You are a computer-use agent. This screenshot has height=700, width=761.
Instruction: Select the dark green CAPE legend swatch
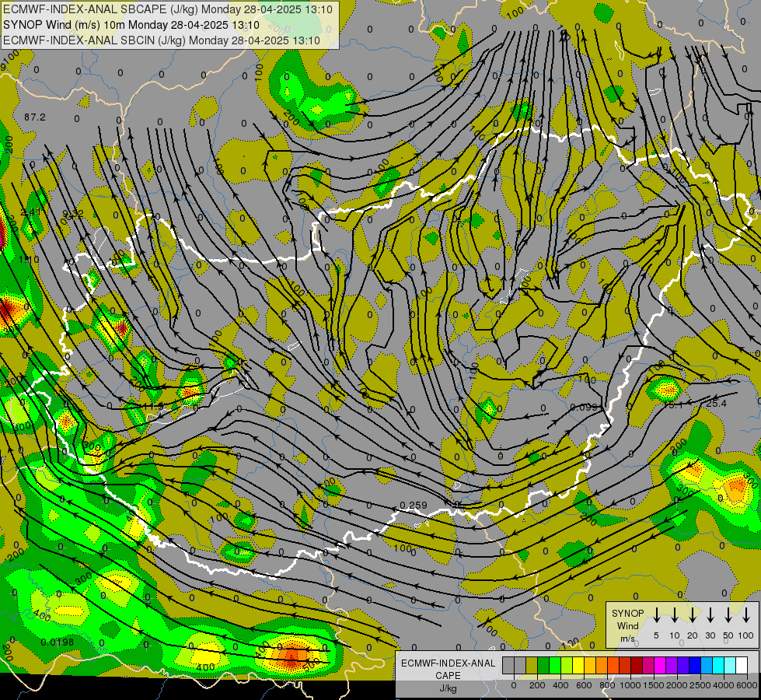pyautogui.click(x=543, y=665)
